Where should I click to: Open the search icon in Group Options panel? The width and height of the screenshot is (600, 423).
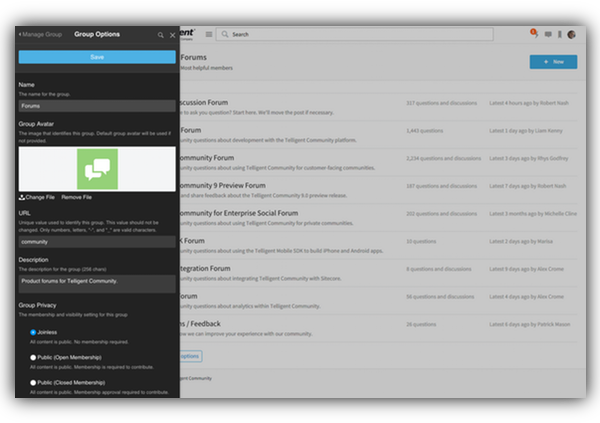click(x=160, y=35)
